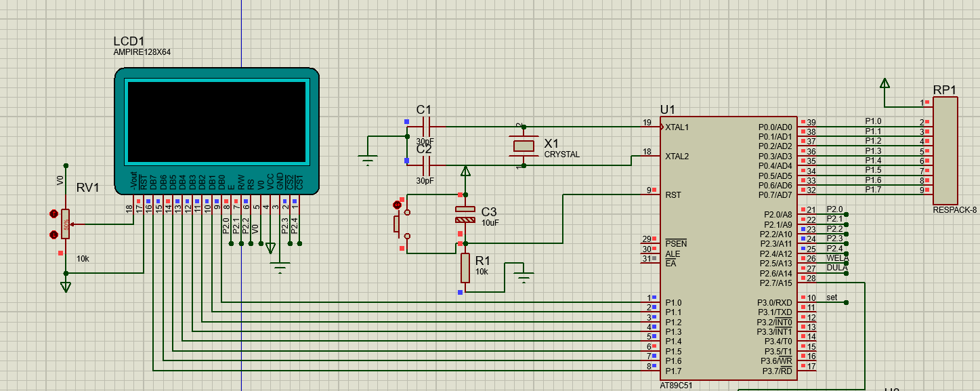
Task: Select the C2 capacitor symbol
Action: (x=426, y=165)
